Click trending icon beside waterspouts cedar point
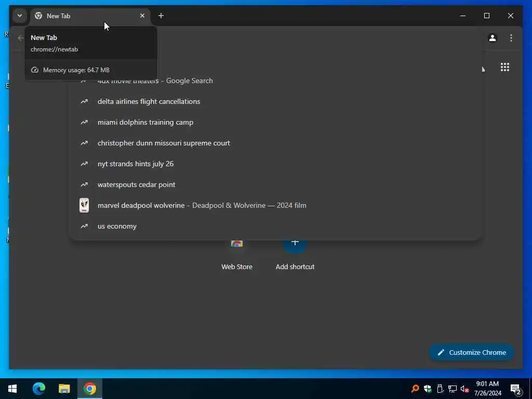Viewport: 532px width, 399px height. (x=84, y=184)
